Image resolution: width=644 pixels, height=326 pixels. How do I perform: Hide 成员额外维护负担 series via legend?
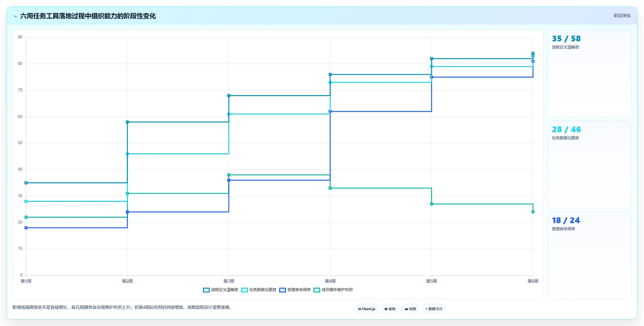point(333,290)
